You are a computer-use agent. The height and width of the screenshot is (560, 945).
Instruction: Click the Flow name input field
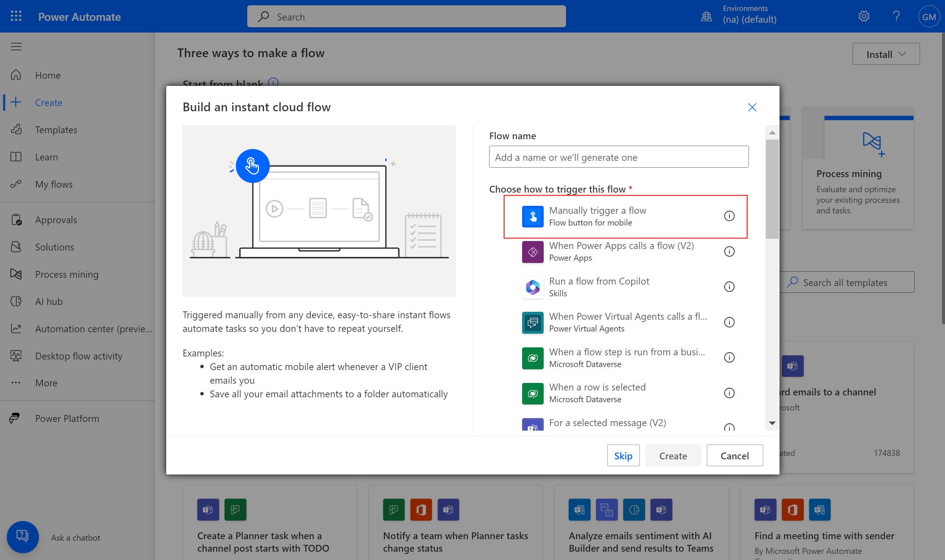click(x=618, y=157)
